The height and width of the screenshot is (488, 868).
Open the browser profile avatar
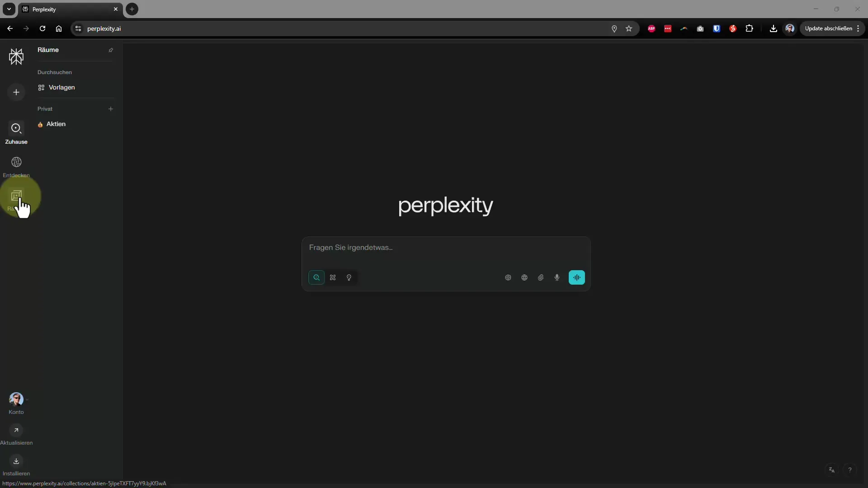[790, 28]
